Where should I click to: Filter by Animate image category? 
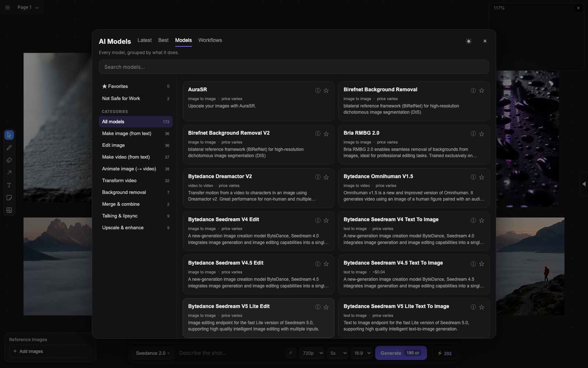(136, 169)
